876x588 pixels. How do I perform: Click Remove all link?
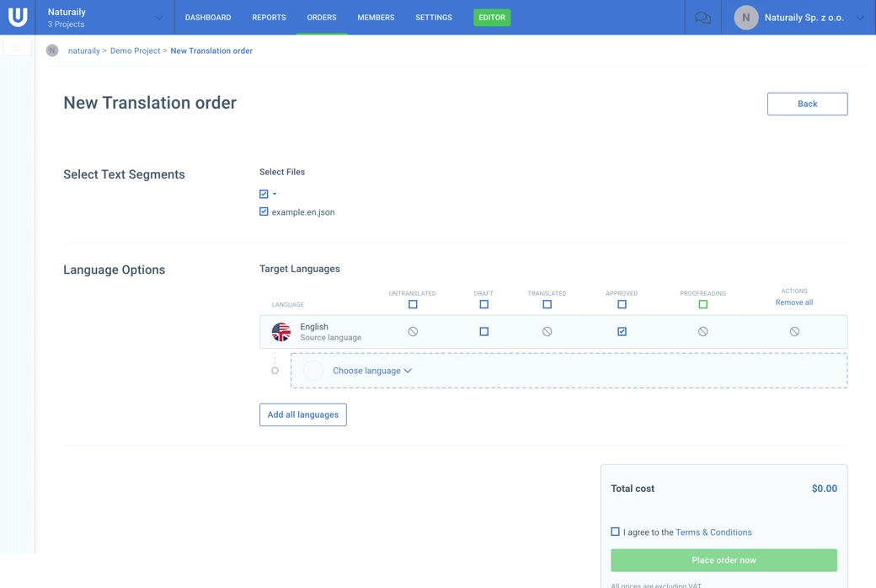[x=793, y=302]
